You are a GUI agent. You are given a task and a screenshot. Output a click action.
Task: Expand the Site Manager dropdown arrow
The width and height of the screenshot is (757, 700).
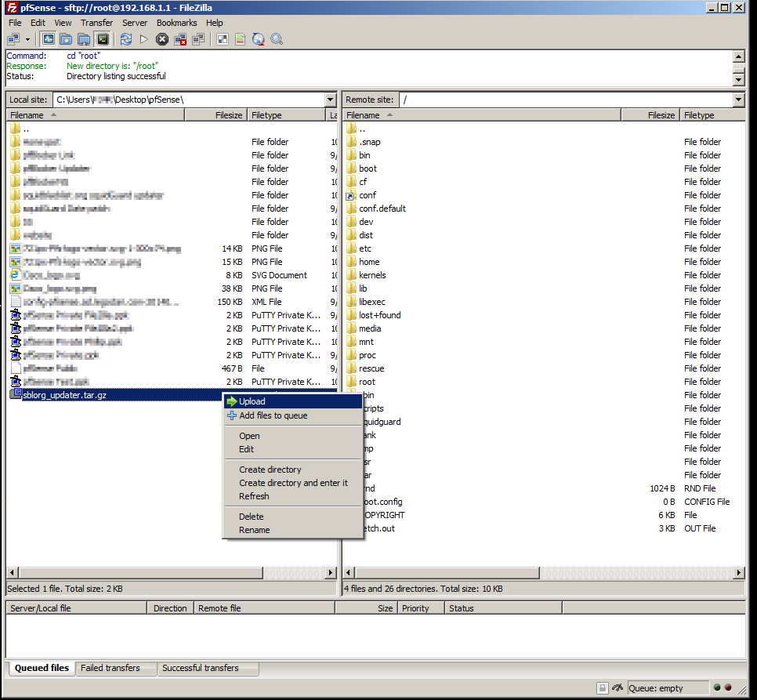pyautogui.click(x=27, y=39)
